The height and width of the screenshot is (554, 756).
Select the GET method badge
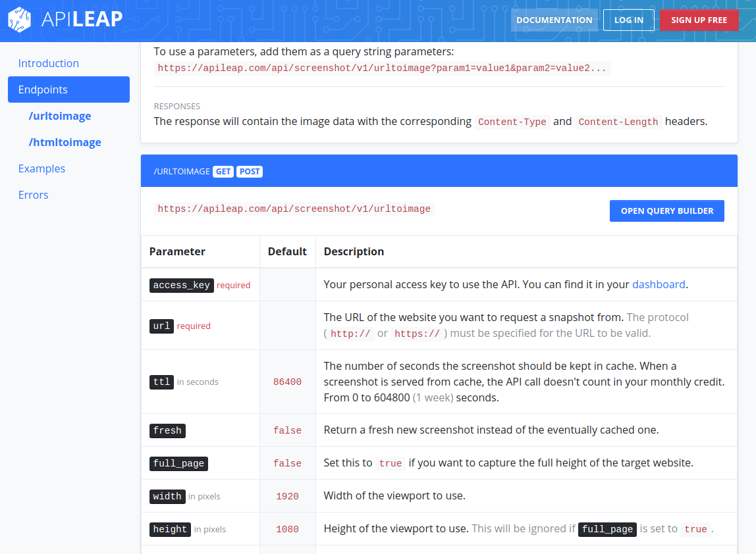coord(223,171)
